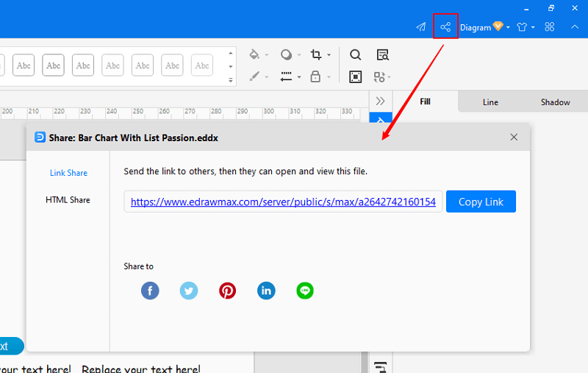Open the Diagram premium menu
This screenshot has height=373, width=588.
pyautogui.click(x=485, y=27)
